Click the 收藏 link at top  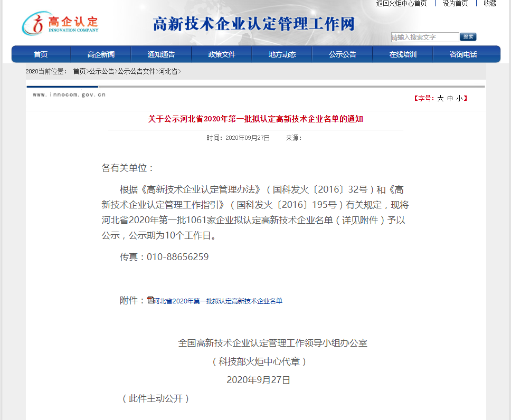click(x=490, y=4)
